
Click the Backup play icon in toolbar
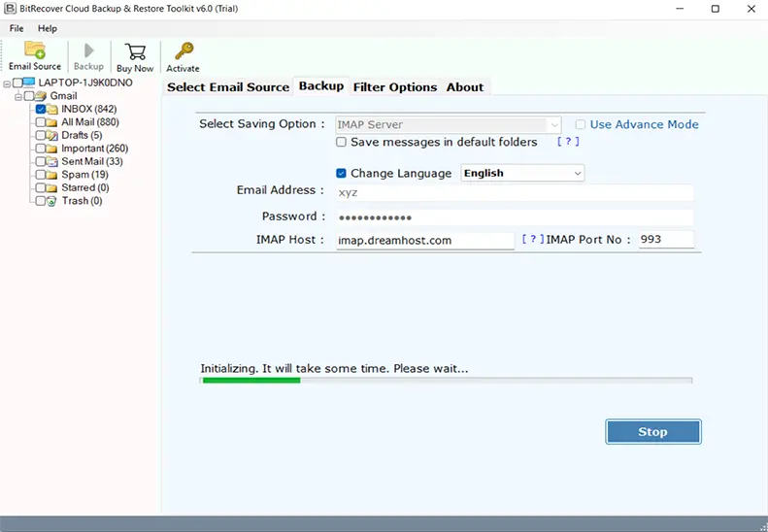(88, 51)
